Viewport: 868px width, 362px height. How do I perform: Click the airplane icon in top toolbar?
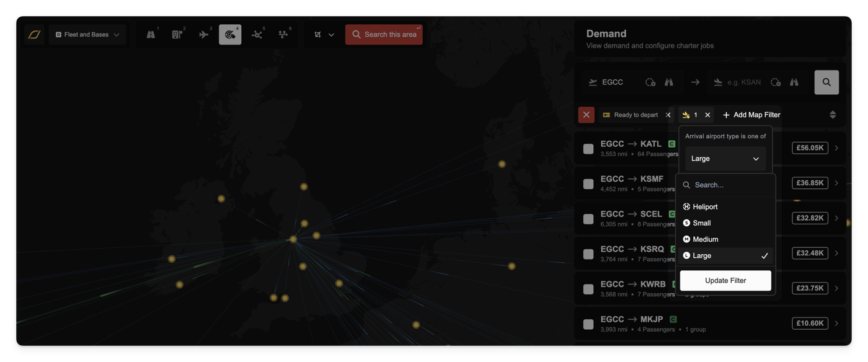tap(204, 35)
